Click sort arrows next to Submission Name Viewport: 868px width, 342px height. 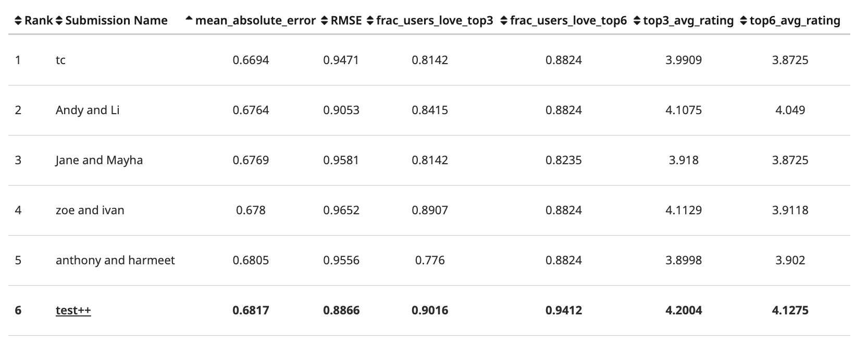[x=59, y=21]
